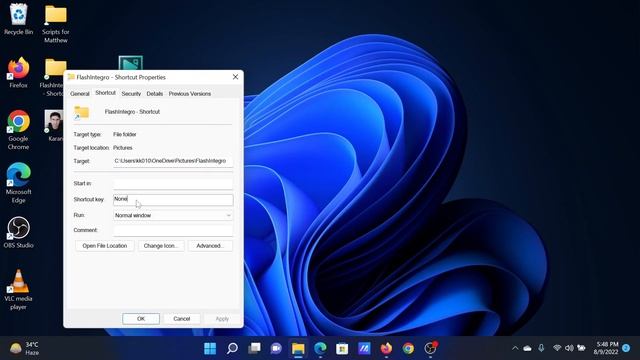640x360 pixels.
Task: Expand the Run Normal window dropdown
Action: click(x=173, y=215)
